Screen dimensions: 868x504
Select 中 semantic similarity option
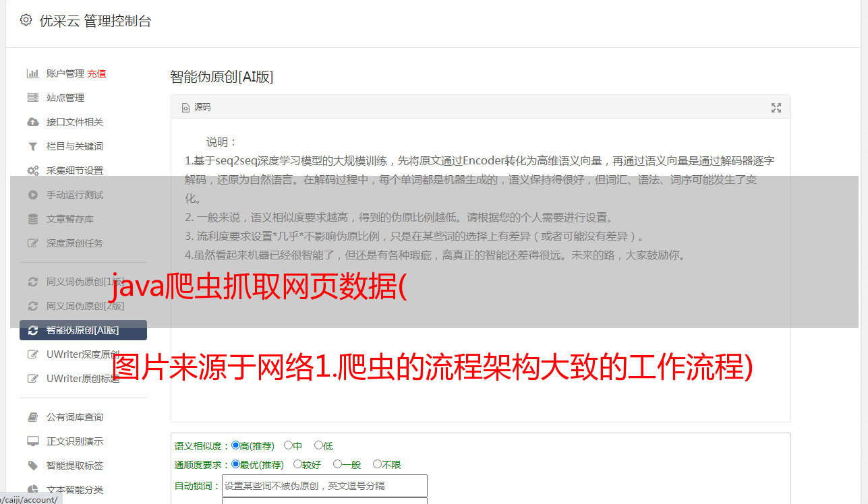pyautogui.click(x=288, y=445)
